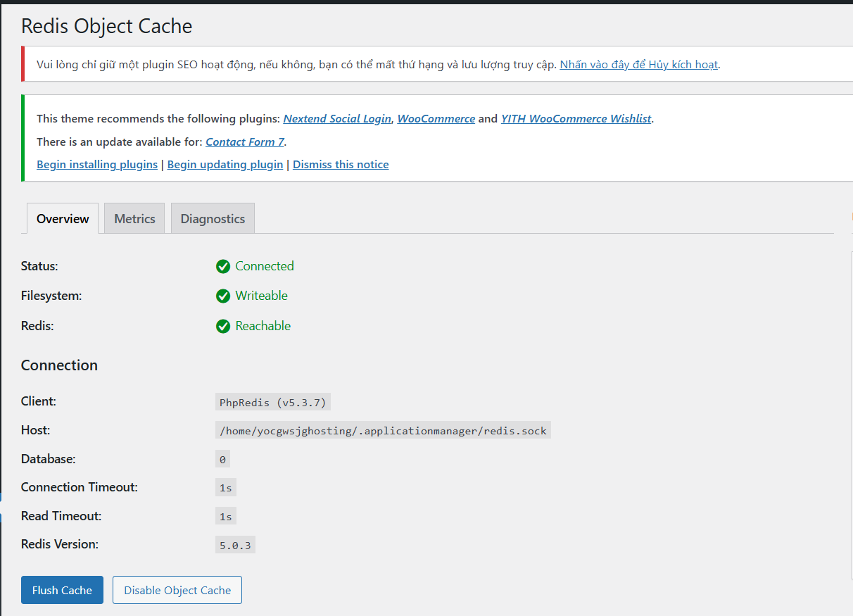Click the 'Redis Object Cache' page heading

coord(106,26)
